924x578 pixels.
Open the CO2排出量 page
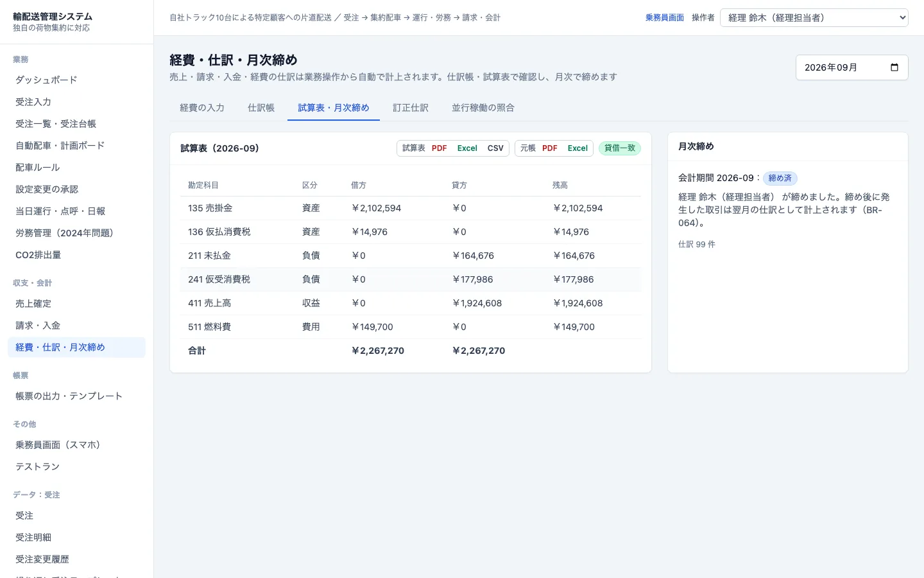[77, 255]
